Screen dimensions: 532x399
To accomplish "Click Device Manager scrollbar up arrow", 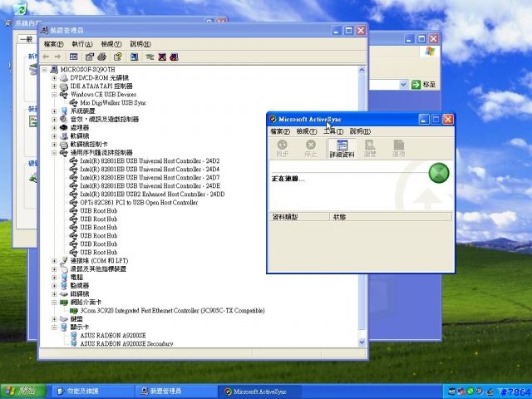I will [x=362, y=70].
